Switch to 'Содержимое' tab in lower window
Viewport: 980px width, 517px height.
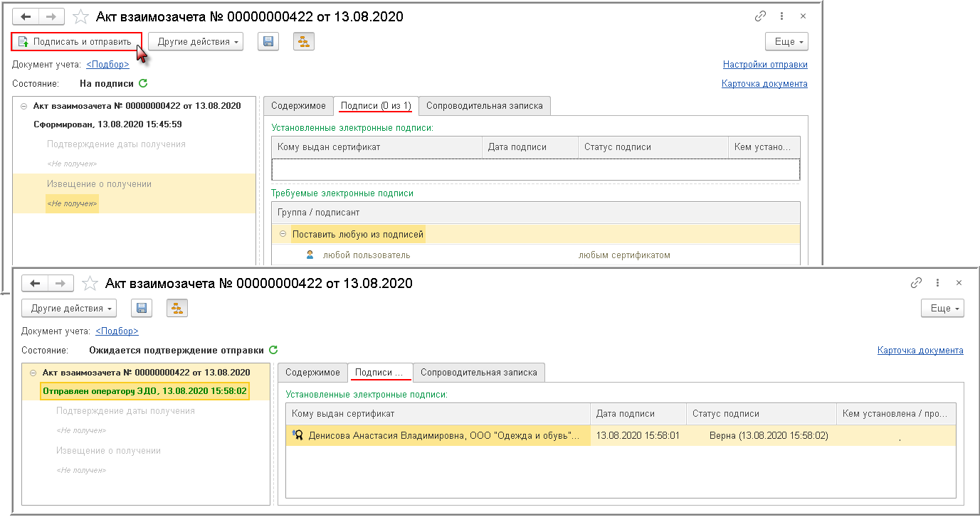pos(312,373)
